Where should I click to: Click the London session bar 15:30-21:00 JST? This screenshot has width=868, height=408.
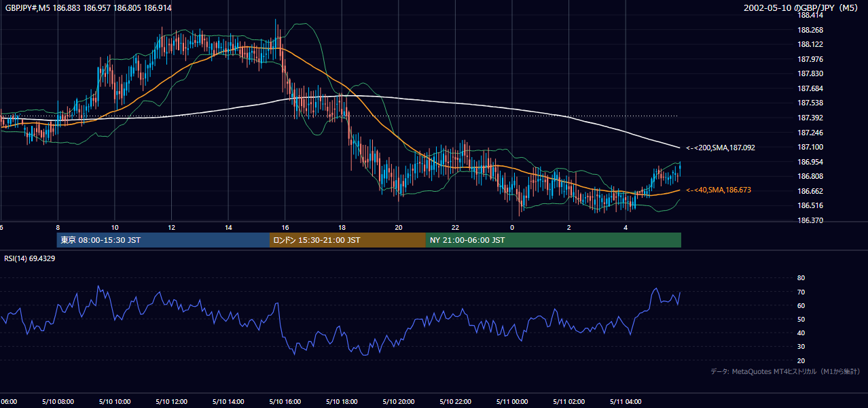[348, 240]
